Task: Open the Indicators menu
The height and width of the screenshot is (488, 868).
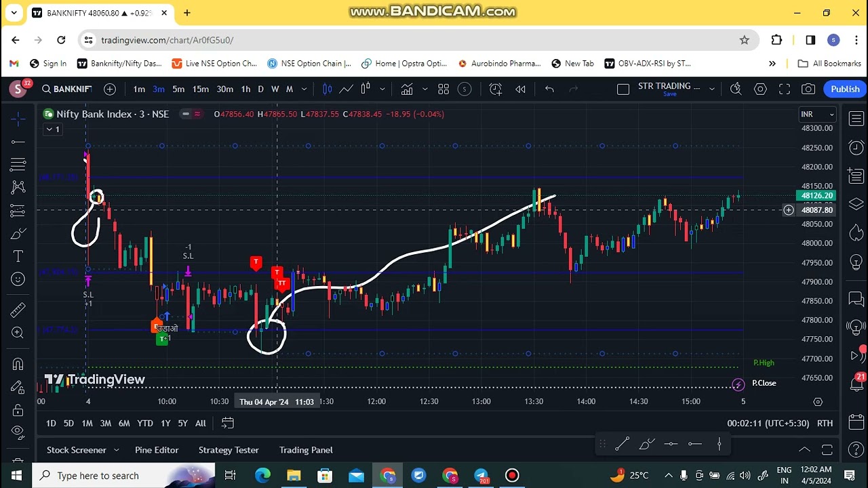Action: click(406, 89)
